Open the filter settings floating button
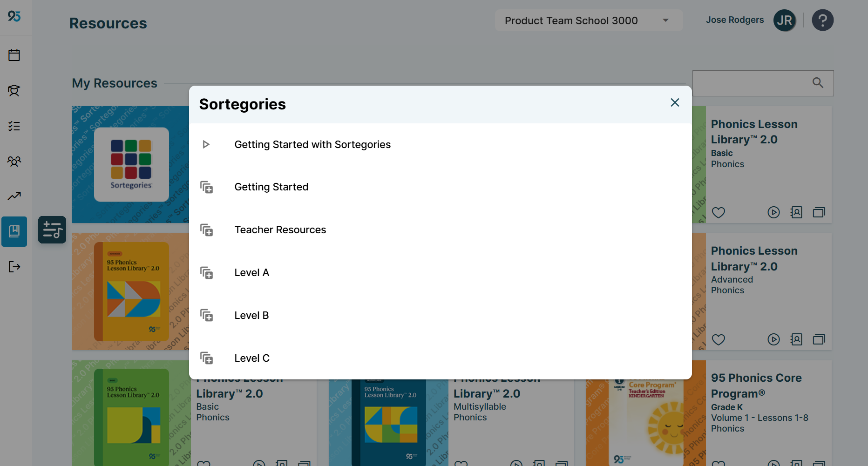Image resolution: width=868 pixels, height=466 pixels. (52, 230)
